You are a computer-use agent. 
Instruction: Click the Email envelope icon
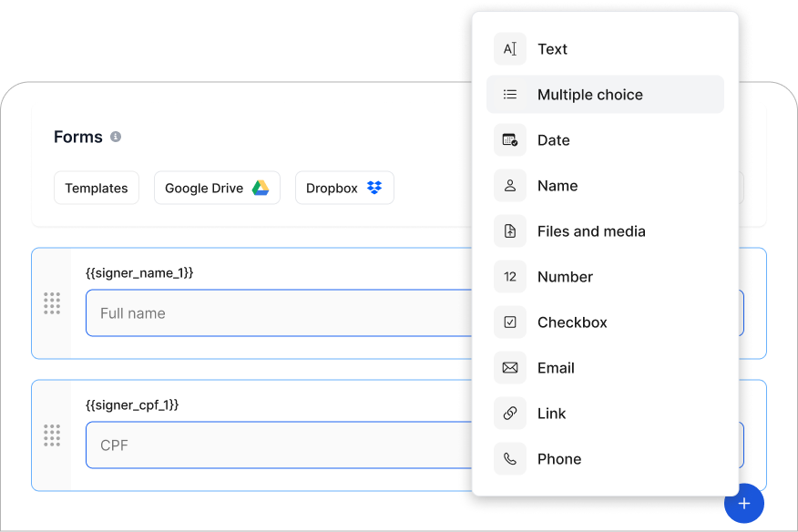point(510,368)
